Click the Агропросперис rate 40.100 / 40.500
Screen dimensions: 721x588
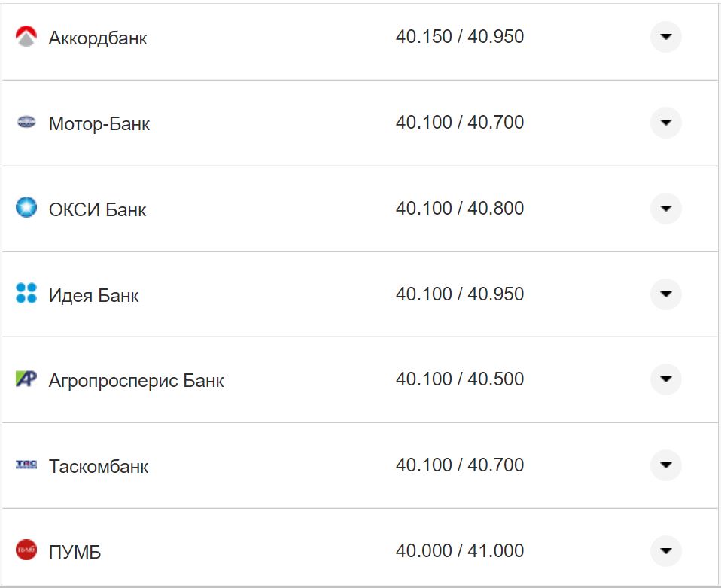[x=459, y=379]
